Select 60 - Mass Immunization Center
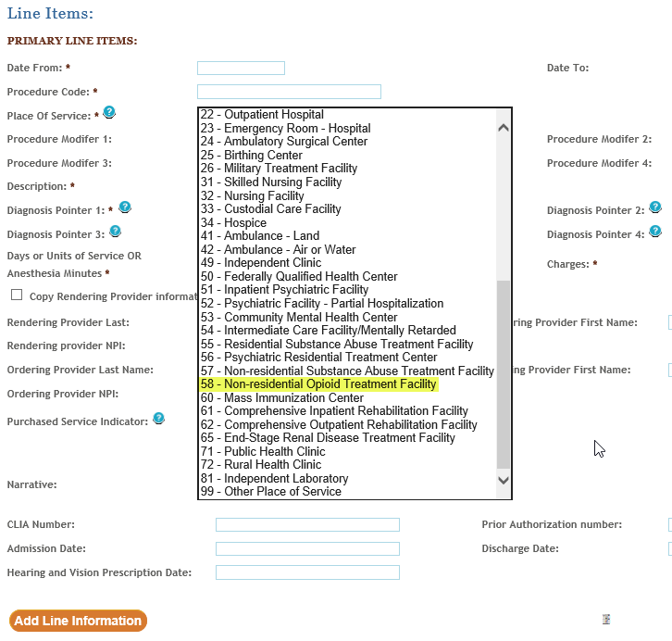Viewport: 672px width, 641px height. pyautogui.click(x=348, y=398)
